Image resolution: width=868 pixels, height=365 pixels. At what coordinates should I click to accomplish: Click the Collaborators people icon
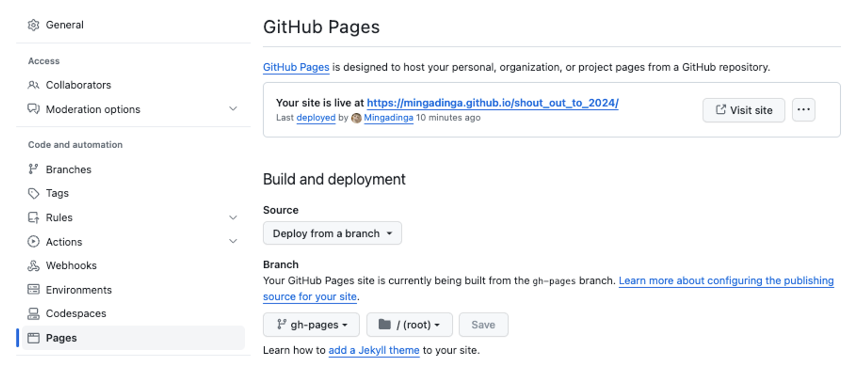coord(33,85)
